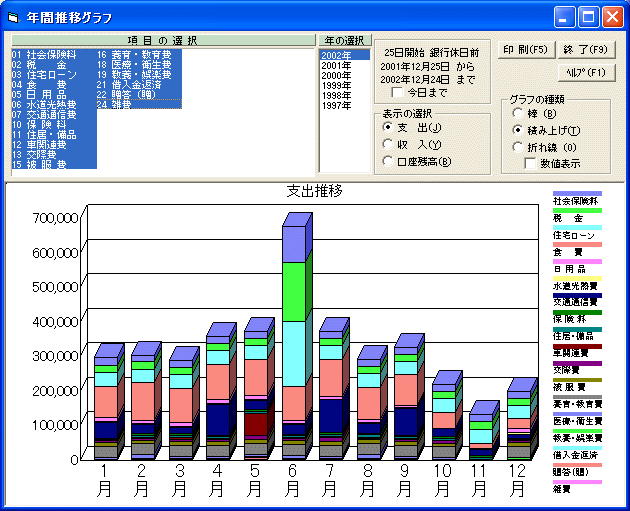Click the 食費 legend color swatch

pyautogui.click(x=577, y=244)
